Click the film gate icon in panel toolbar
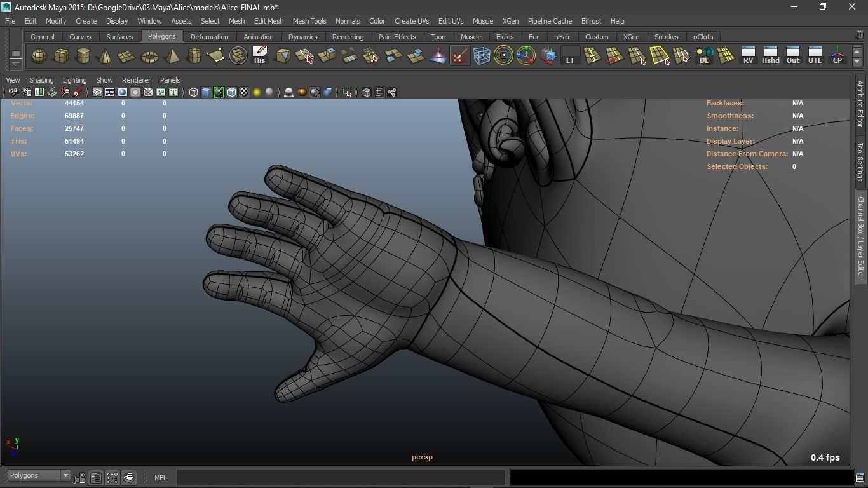Image resolution: width=868 pixels, height=488 pixels. click(x=110, y=93)
